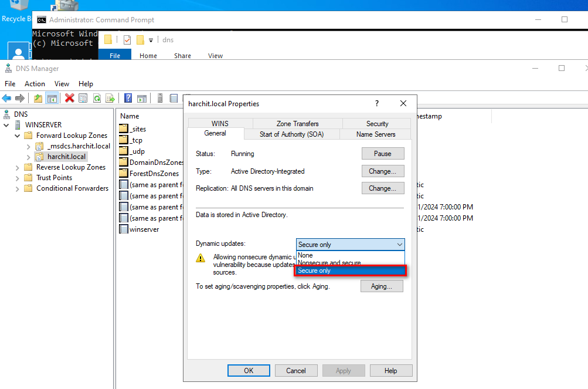Expand the Conditional Forwarders node
Image resolution: width=588 pixels, height=389 pixels.
coord(18,188)
